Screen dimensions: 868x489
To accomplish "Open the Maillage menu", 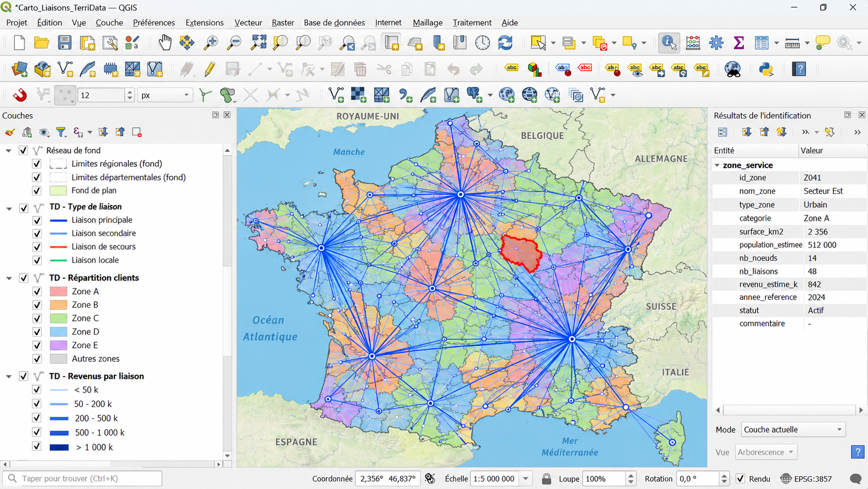I will (x=428, y=22).
